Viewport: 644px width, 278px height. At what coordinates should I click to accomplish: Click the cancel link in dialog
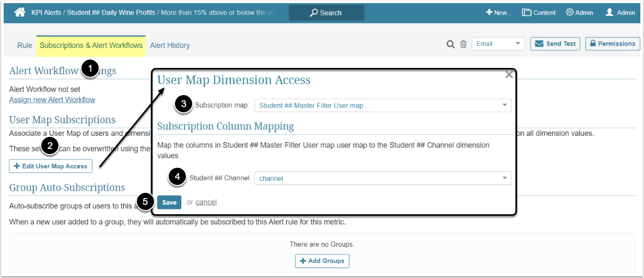point(206,202)
